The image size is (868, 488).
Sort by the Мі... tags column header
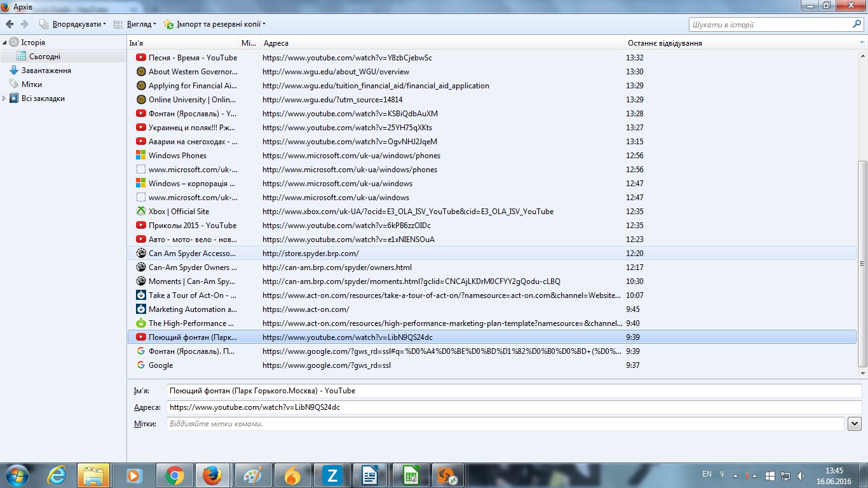click(250, 43)
